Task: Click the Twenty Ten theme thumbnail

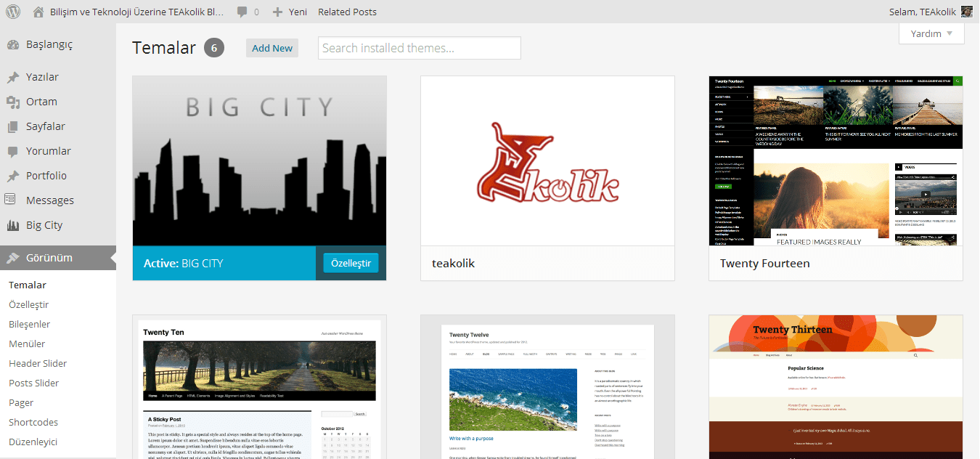Action: (x=260, y=387)
